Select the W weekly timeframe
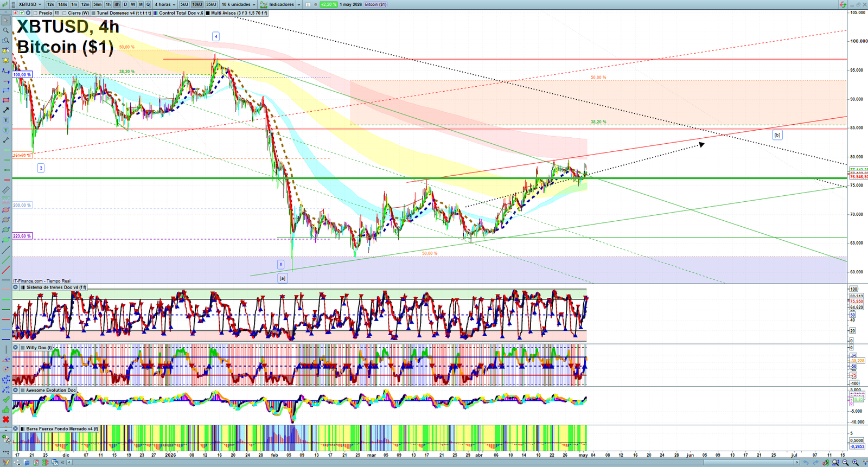868x467 pixels. coord(133,4)
